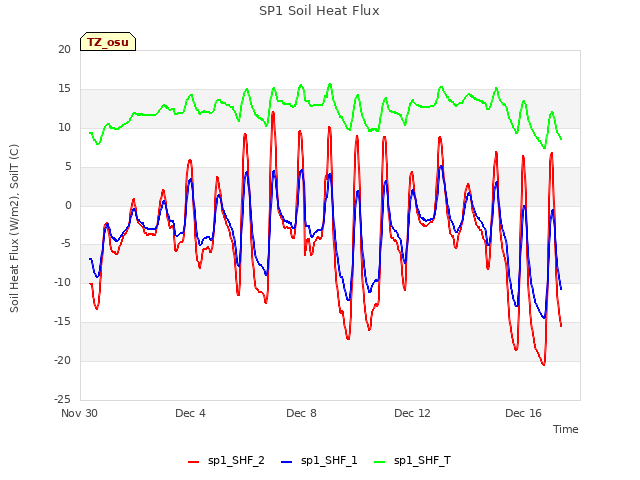Click the Dec 16 x-axis tick label

(523, 413)
